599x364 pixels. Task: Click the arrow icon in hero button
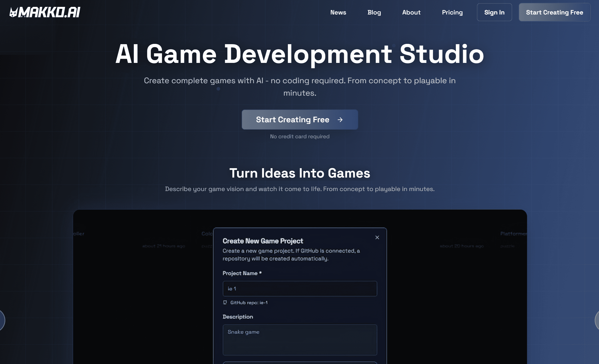coord(340,120)
